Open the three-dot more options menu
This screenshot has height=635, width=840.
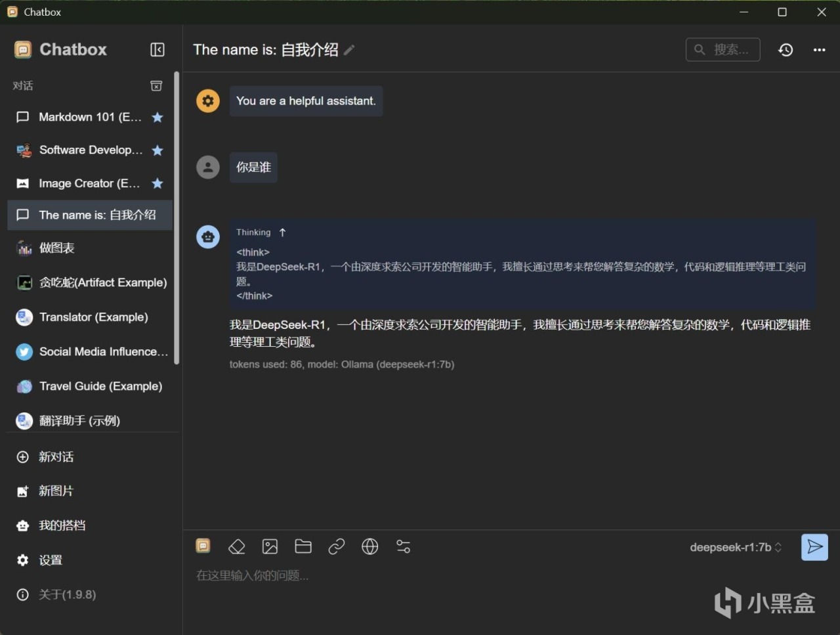(x=819, y=50)
